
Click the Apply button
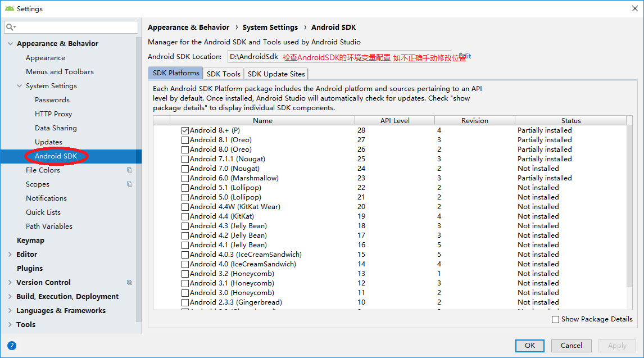point(617,346)
